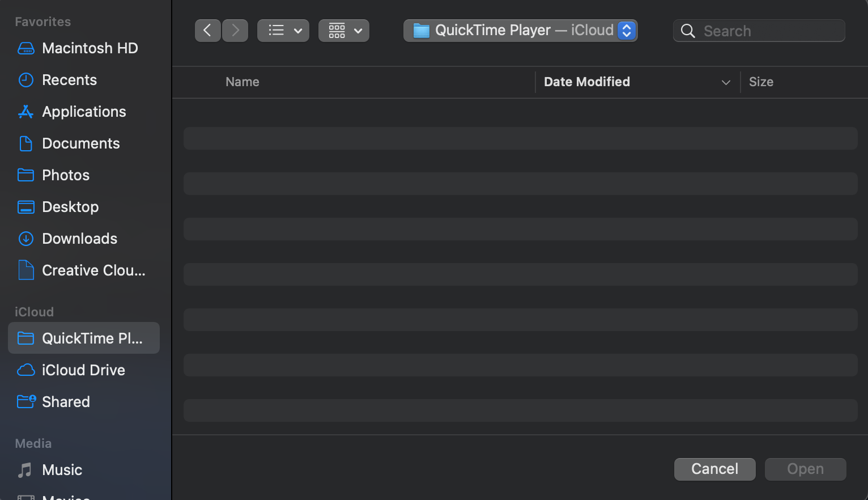Go forward with the right chevron button

coord(235,31)
